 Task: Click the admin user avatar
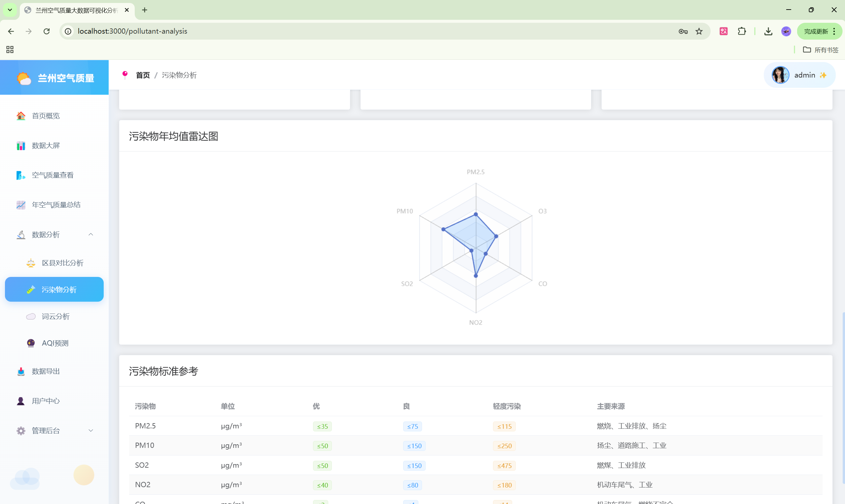point(780,75)
